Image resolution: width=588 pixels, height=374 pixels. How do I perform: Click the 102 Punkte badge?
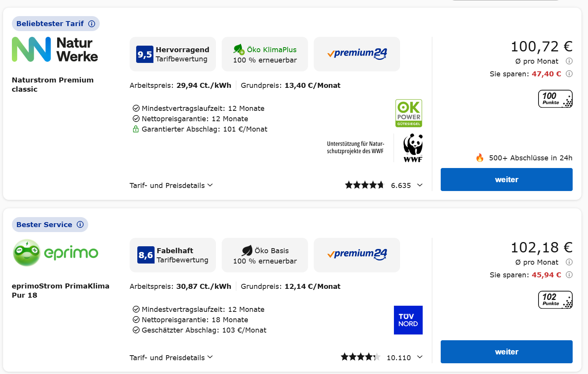click(555, 300)
